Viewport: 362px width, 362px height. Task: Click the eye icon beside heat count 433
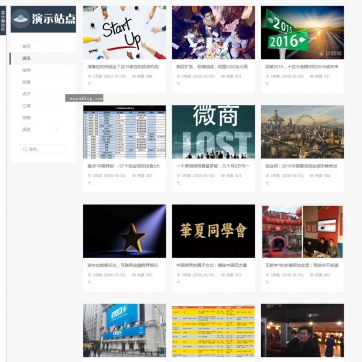point(223,176)
